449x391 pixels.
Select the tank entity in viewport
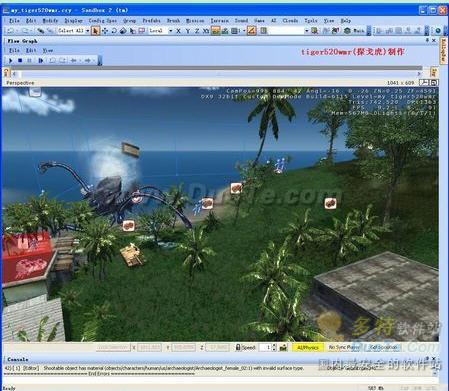point(133,255)
